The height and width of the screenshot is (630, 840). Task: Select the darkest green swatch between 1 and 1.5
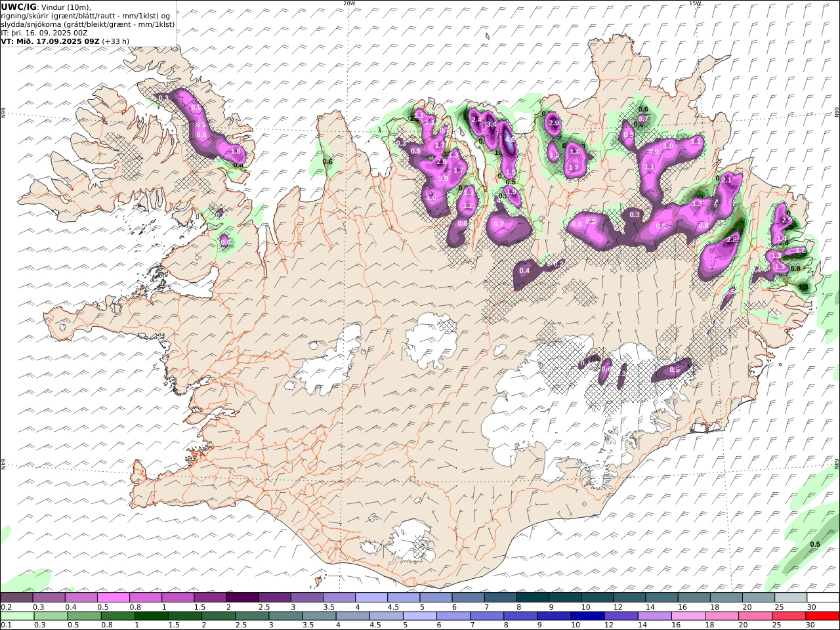pos(152,616)
